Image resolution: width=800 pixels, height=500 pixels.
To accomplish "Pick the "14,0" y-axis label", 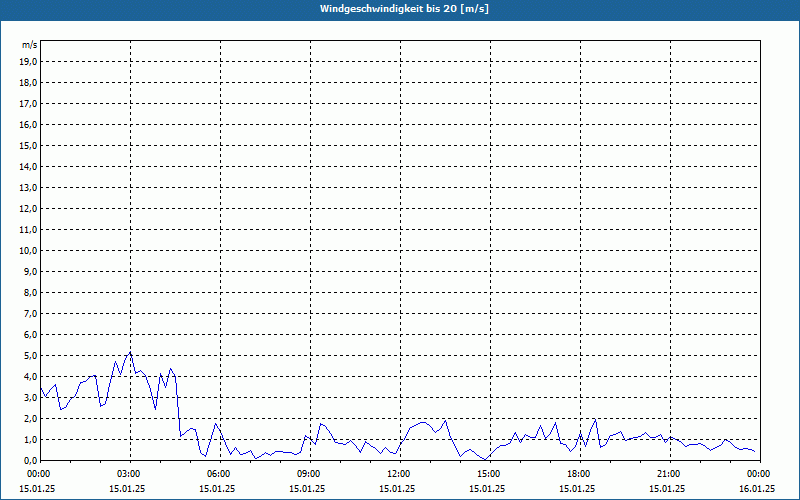I will 28,166.
